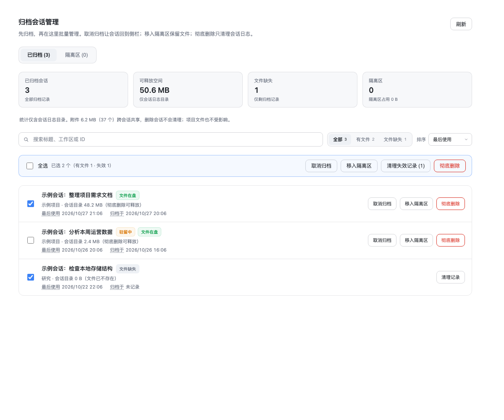Click 归档于 label in 分析本周运营数据 row
Screen dimensions: 504x420
117,250
